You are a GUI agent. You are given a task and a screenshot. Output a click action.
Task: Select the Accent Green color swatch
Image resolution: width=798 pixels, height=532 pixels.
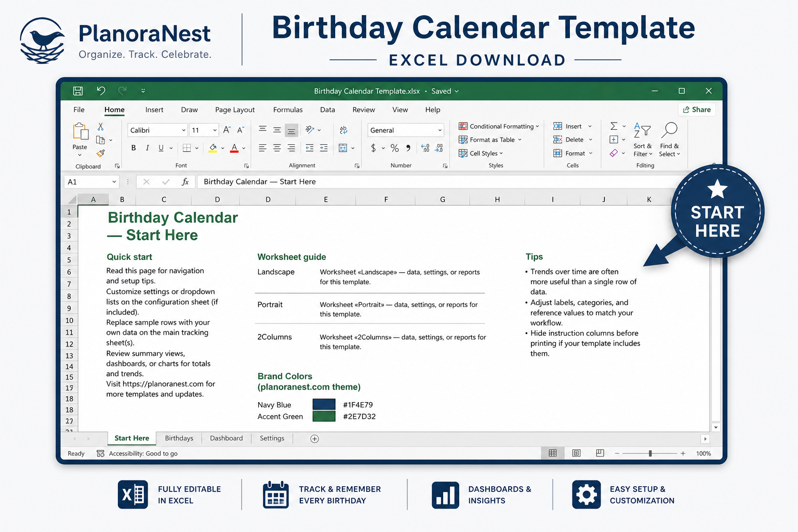click(x=324, y=416)
